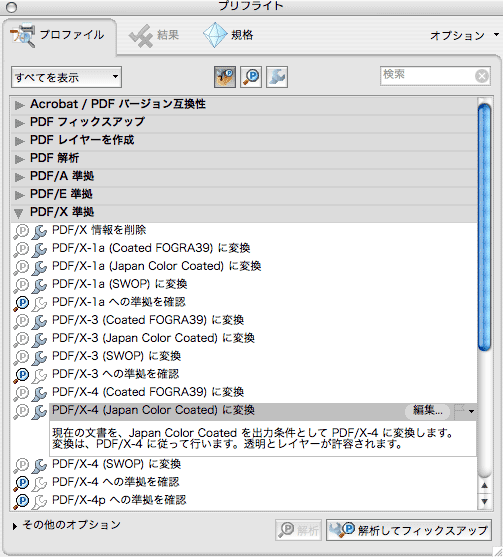Viewport: 503px width, 557px height.
Task: Switch to the プロファイル tab
Action: point(60,36)
